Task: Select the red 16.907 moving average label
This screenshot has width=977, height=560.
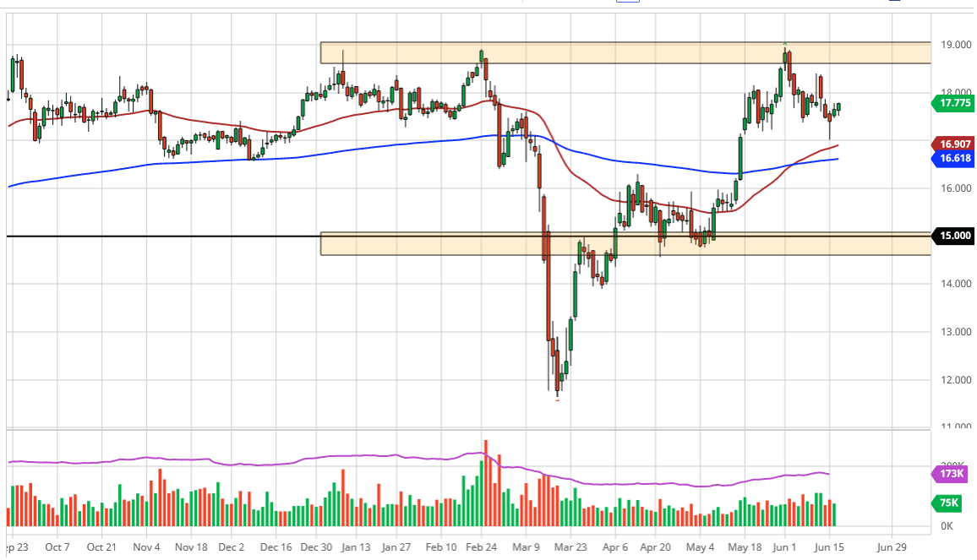Action: point(951,144)
